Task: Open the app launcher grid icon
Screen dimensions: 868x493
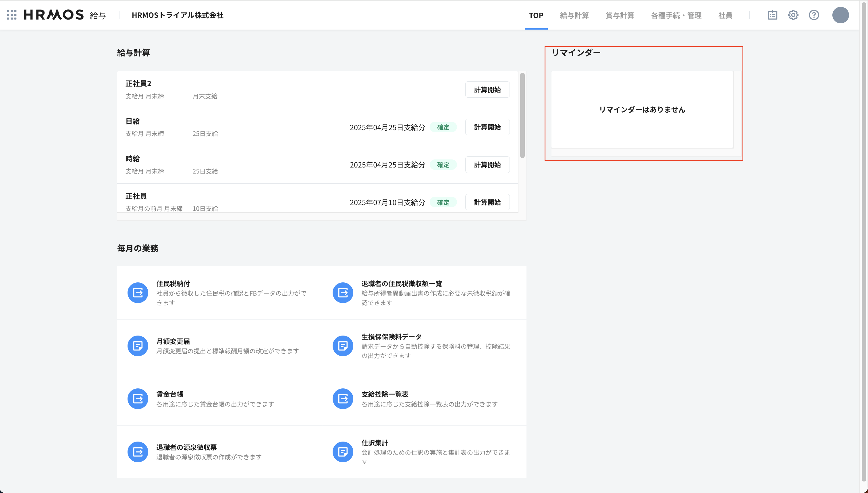Action: click(12, 15)
